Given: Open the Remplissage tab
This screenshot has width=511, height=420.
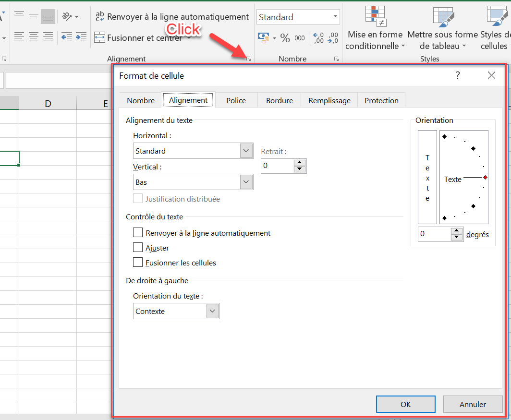Looking at the screenshot, I should [329, 100].
